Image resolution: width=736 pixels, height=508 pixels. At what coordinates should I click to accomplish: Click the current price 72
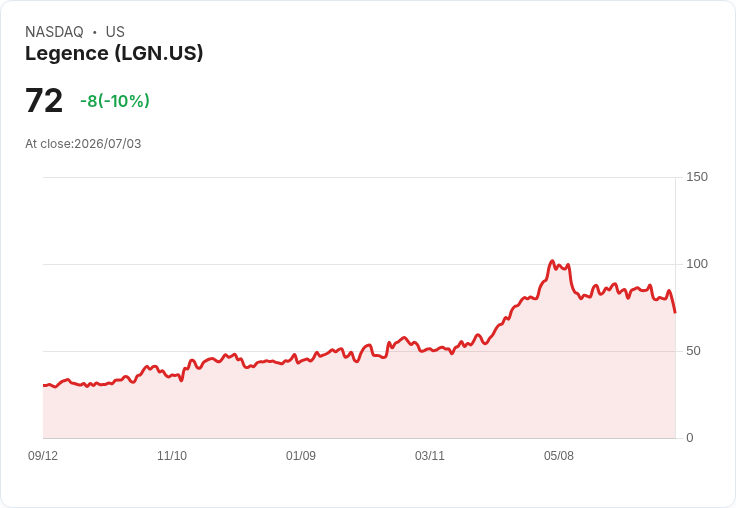tap(44, 100)
